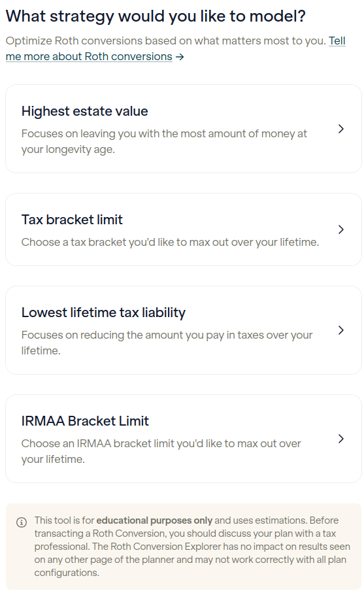Click the reducing taxes over lifetime description
The width and height of the screenshot is (364, 593).
click(167, 343)
